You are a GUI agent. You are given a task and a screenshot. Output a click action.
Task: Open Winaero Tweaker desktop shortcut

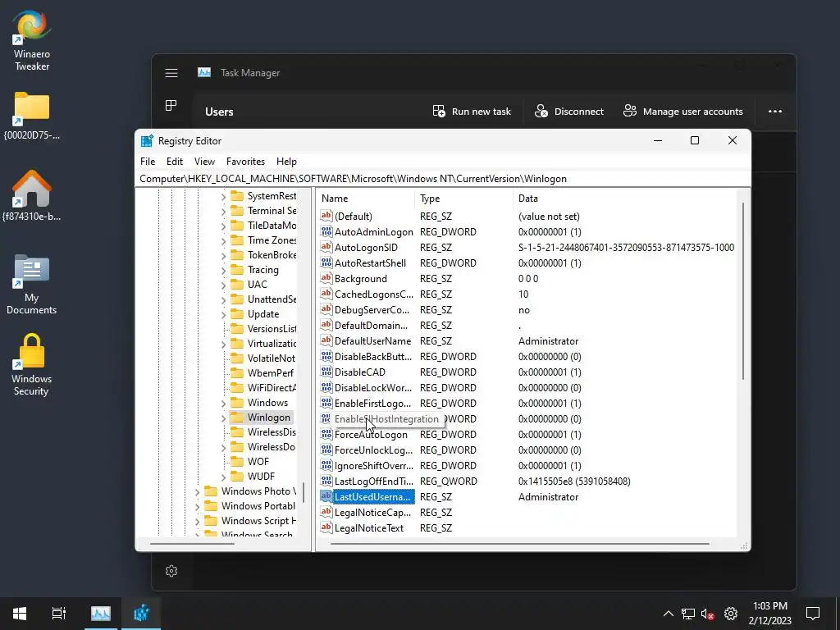(32, 41)
